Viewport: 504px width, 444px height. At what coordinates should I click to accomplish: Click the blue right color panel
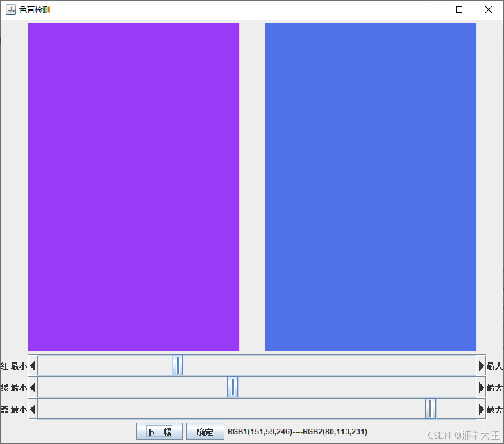(371, 187)
